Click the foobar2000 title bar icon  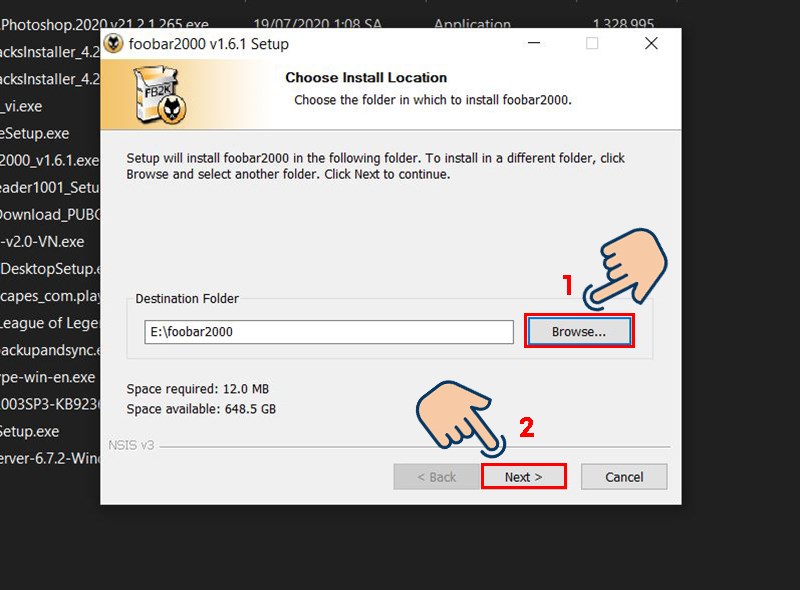[114, 44]
